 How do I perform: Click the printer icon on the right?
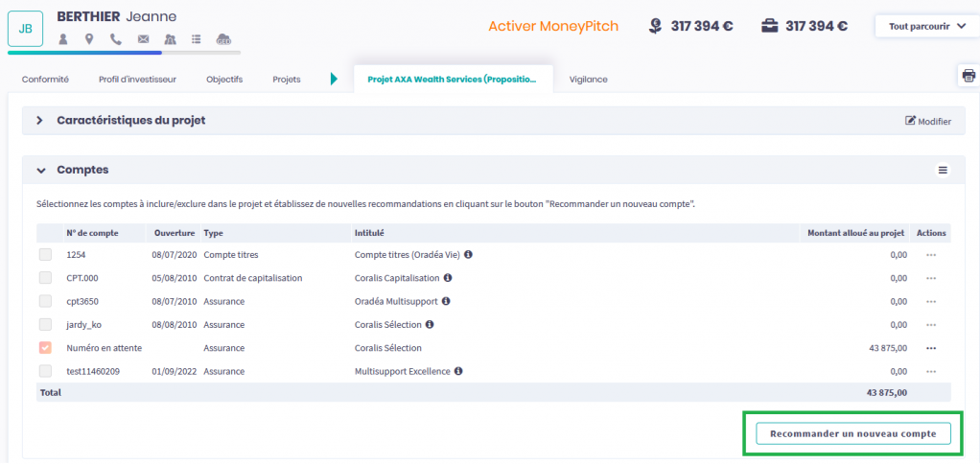968,77
